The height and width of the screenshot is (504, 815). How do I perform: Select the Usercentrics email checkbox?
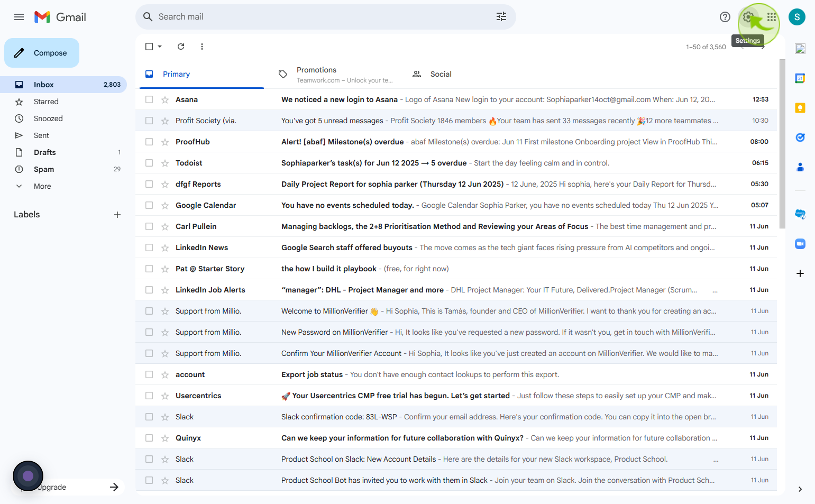coord(149,396)
